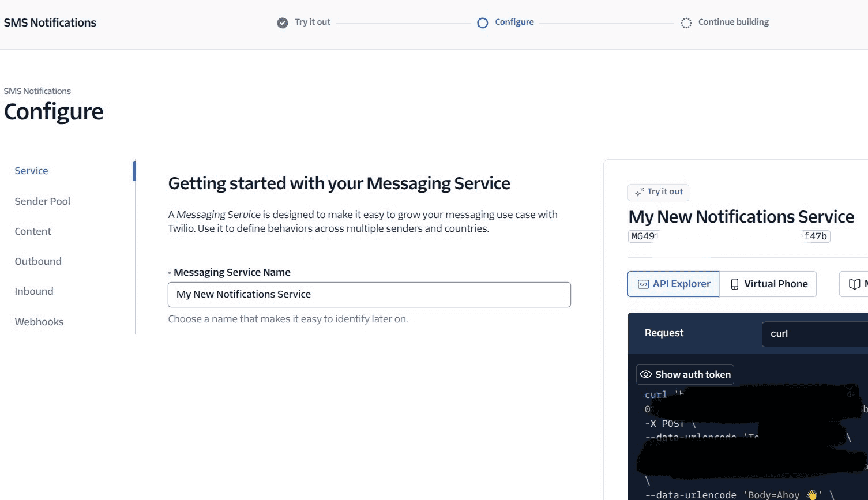Click the Try it out checkmark step icon
Viewport: 868px width, 500px height.
pos(282,23)
